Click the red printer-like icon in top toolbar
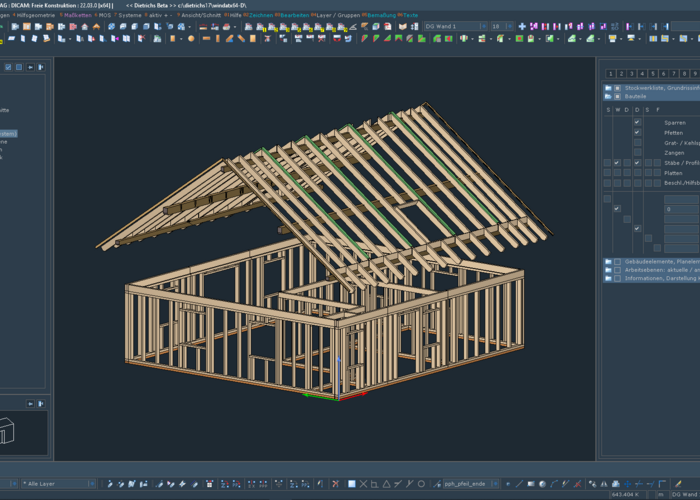Screen dimensions: 700x500 click(226, 27)
